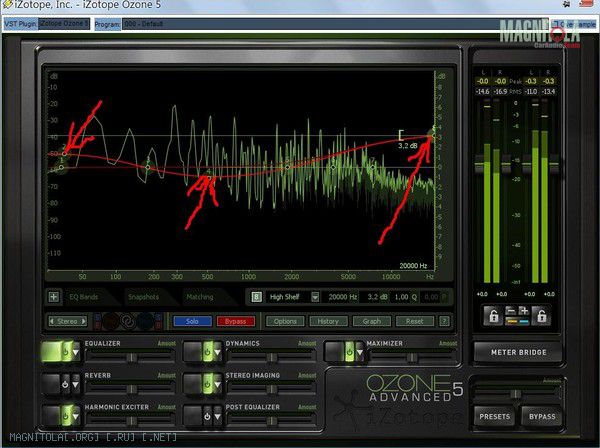
Task: Click the blue bar icon below the meter plus
Action: 523,321
